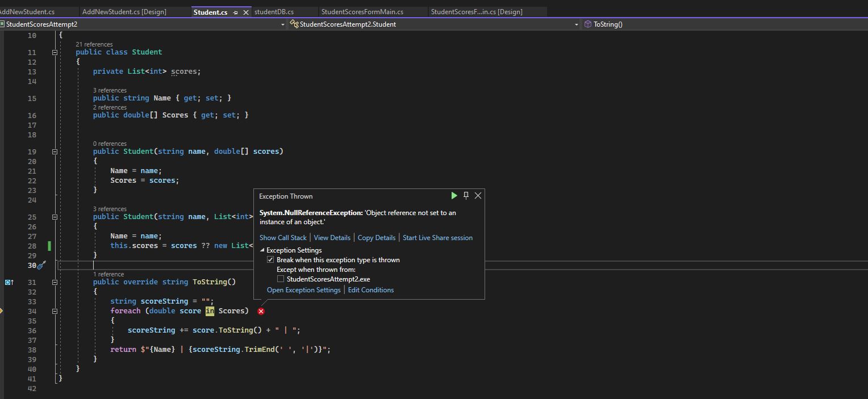Click the red exception error icon at line 34
Image resolution: width=868 pixels, height=399 pixels.
click(261, 311)
